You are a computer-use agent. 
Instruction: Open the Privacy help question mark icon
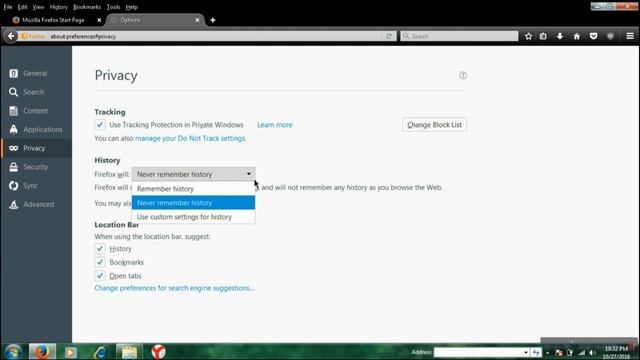[x=463, y=75]
